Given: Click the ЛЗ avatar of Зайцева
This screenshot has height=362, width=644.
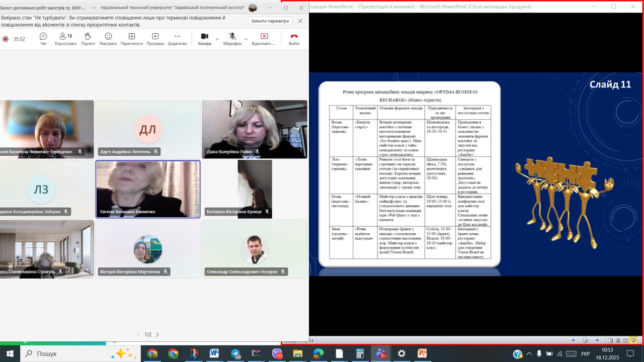Looking at the screenshot, I should pos(41,189).
